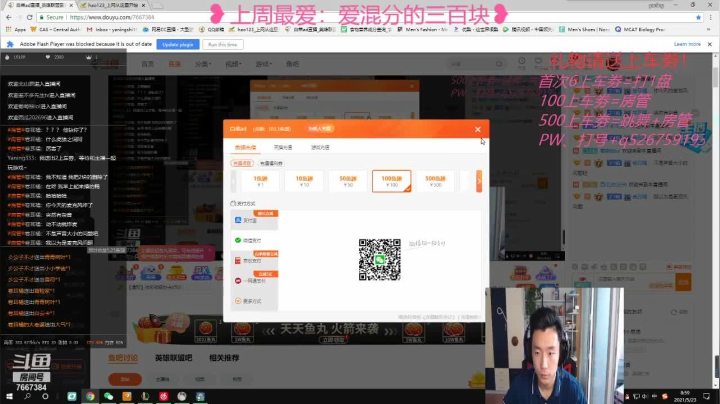This screenshot has height=404, width=720.
Task: Expand more payment methods in dialog
Action: (254, 301)
